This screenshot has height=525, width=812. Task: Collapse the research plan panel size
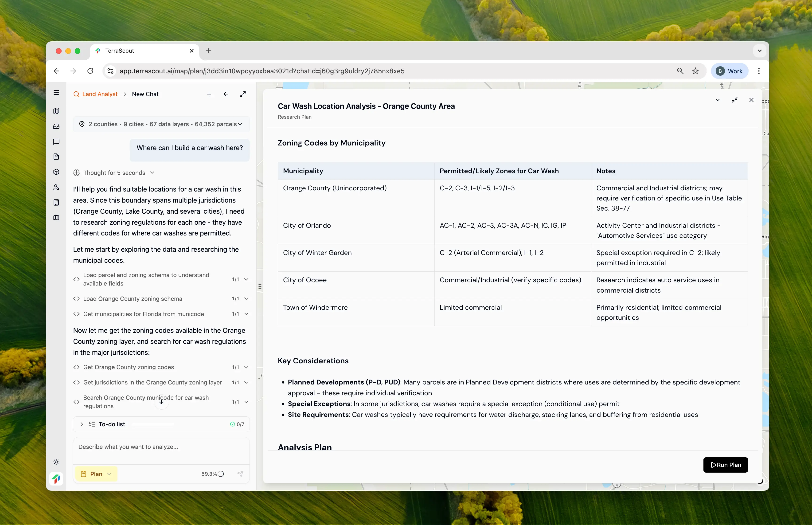734,100
